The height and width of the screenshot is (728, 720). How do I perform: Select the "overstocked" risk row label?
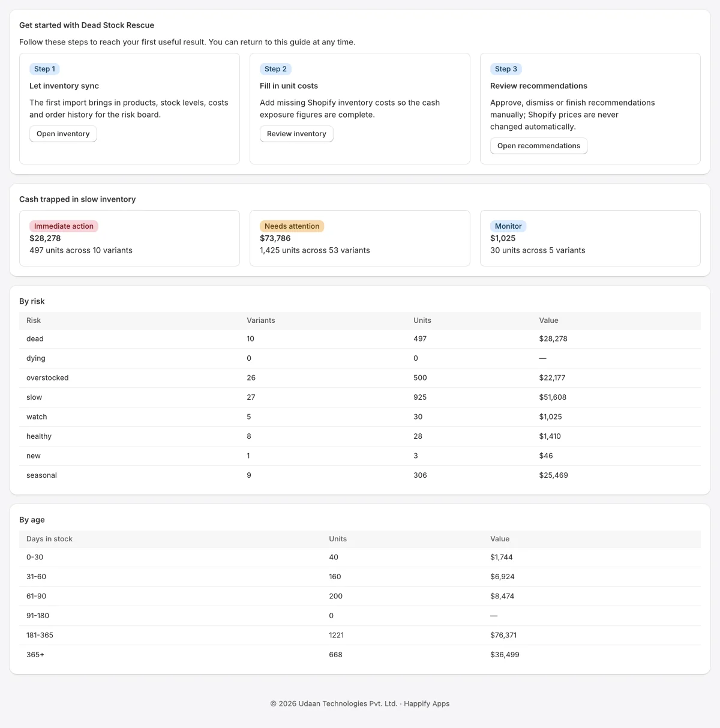pyautogui.click(x=47, y=378)
